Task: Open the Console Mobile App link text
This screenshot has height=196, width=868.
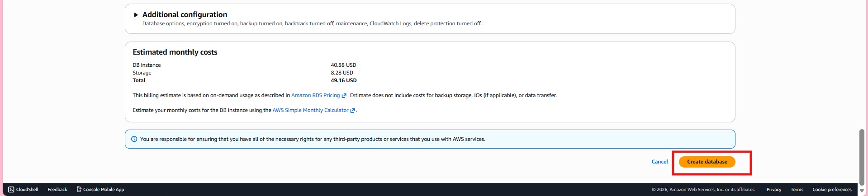Action: coord(104,190)
